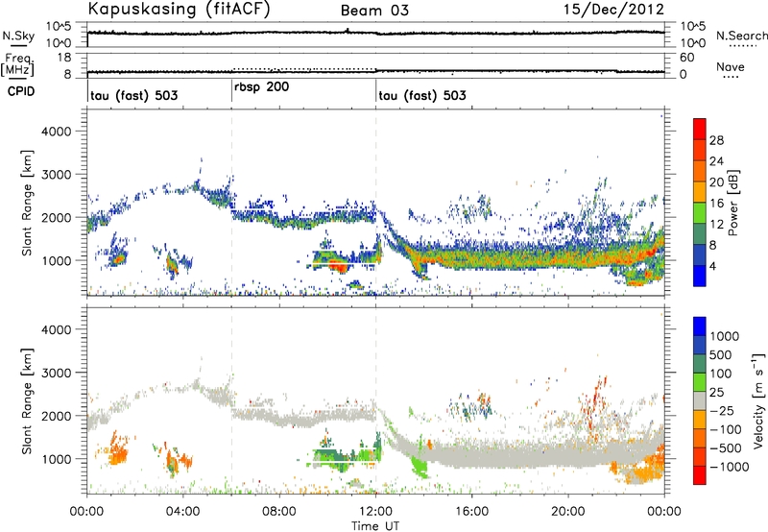This screenshot has height=532, width=768.
Task: Click the '4000' tick in the power panel
Action: pyautogui.click(x=56, y=132)
